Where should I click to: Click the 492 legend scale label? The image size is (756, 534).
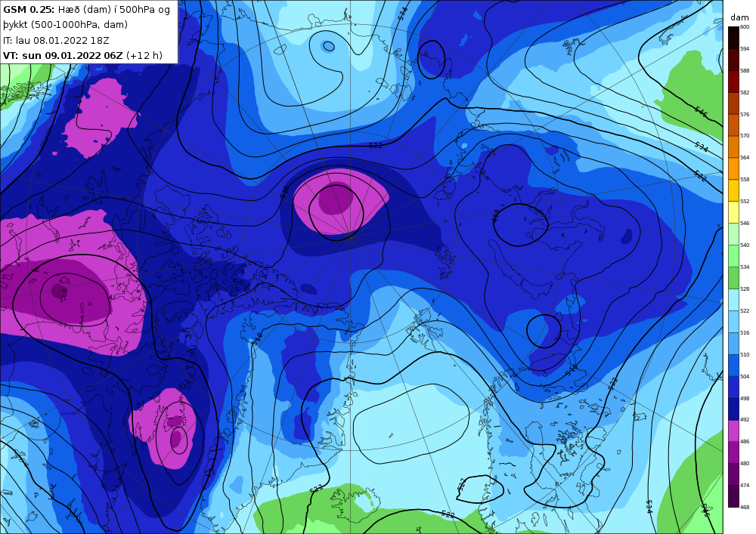[x=745, y=420]
